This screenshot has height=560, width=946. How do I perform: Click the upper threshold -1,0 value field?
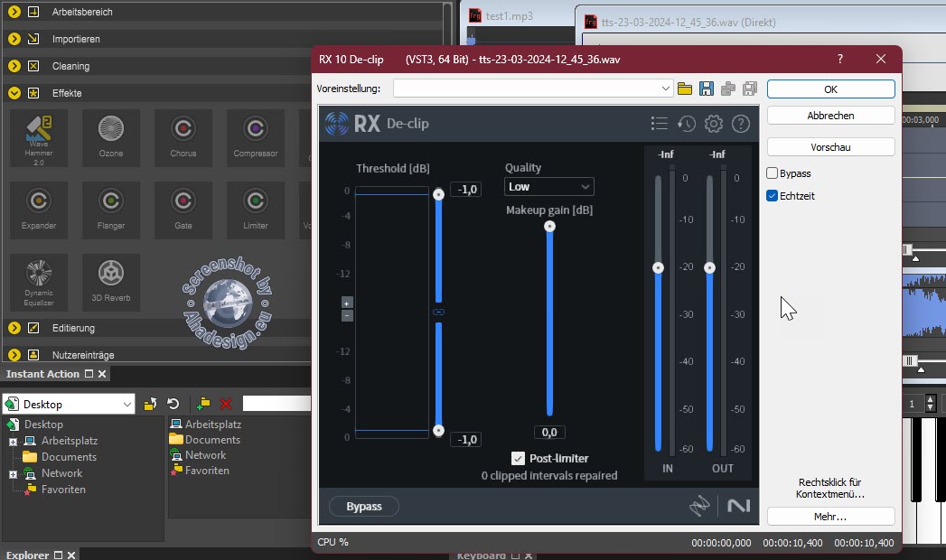467,190
